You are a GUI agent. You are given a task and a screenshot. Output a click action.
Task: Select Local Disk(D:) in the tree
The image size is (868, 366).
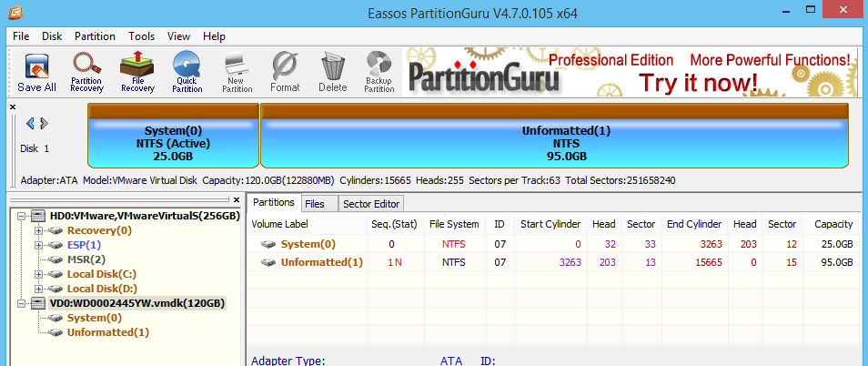click(x=103, y=289)
